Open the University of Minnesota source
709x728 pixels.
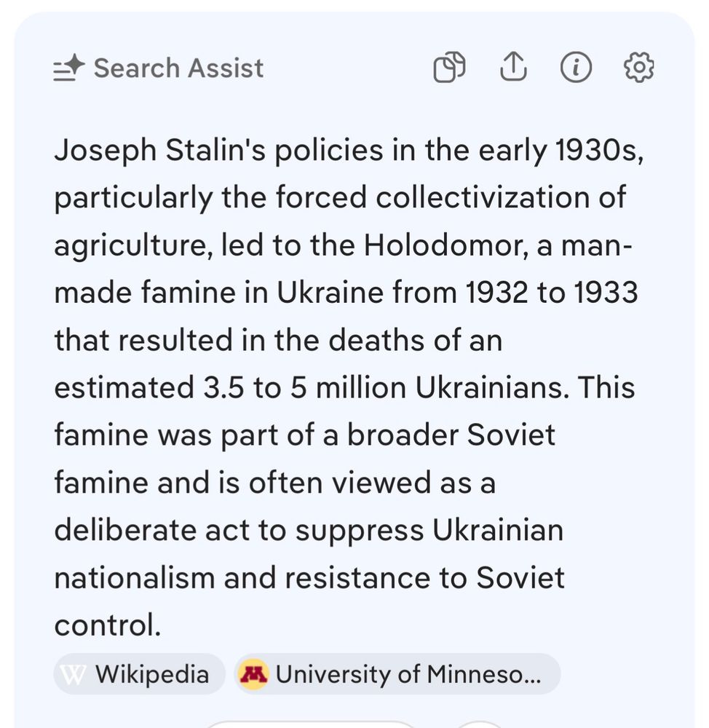[x=397, y=674]
